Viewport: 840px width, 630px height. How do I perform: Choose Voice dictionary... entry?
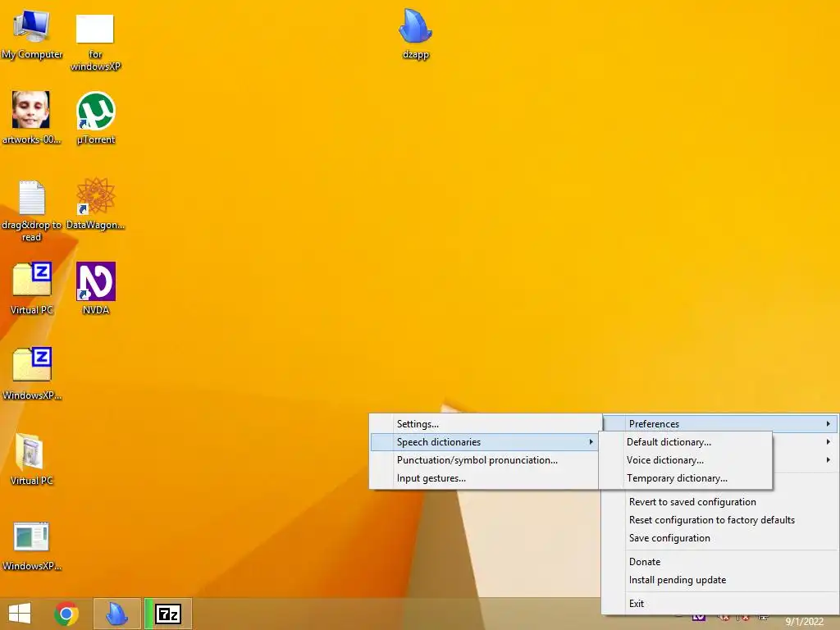[x=685, y=460]
